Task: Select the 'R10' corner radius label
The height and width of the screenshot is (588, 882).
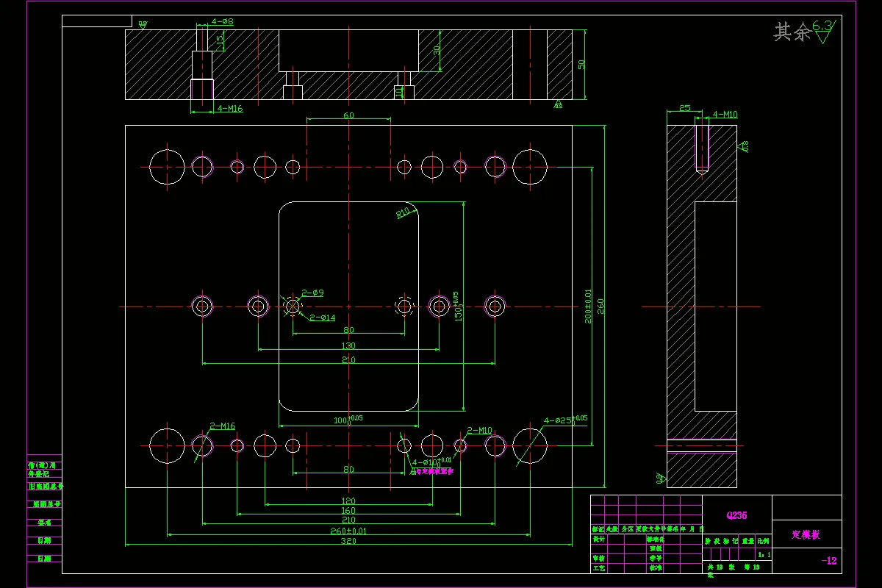Action: click(403, 213)
